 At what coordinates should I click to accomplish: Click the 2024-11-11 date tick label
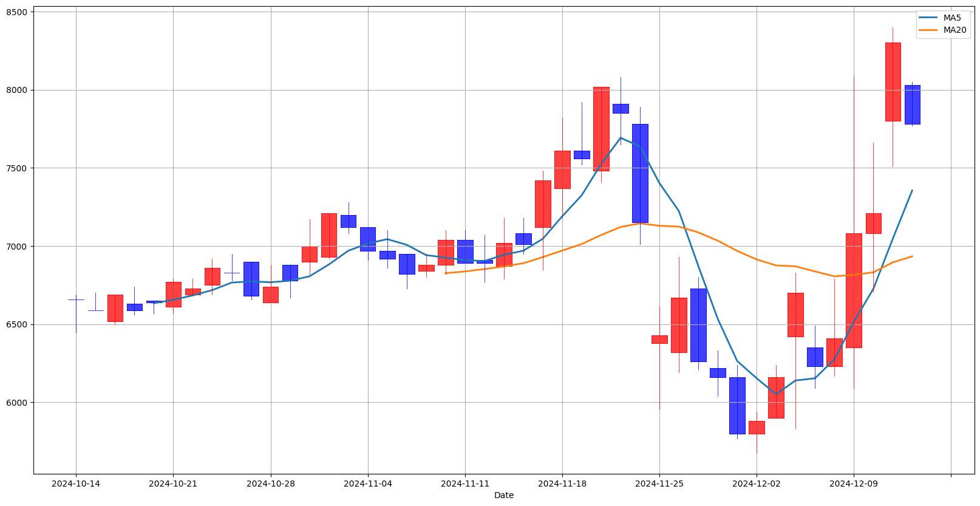pos(465,484)
